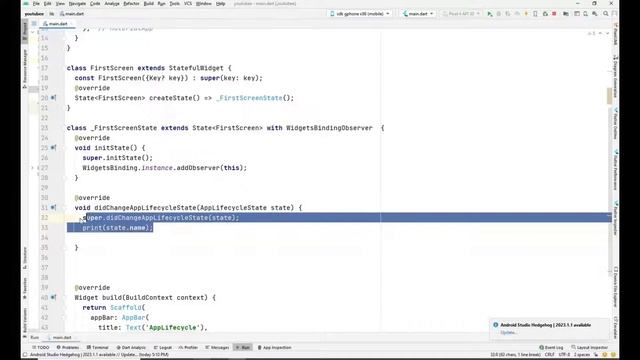Open the Event Log

551,347
